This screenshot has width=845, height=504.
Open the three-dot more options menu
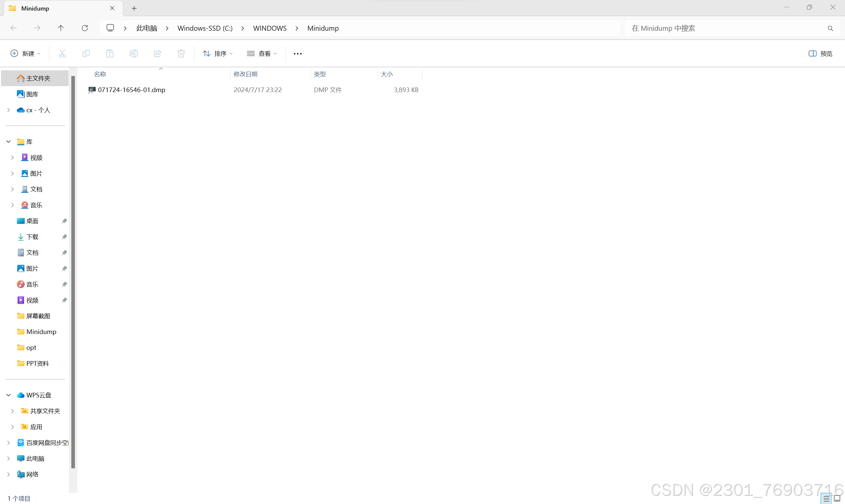[297, 54]
